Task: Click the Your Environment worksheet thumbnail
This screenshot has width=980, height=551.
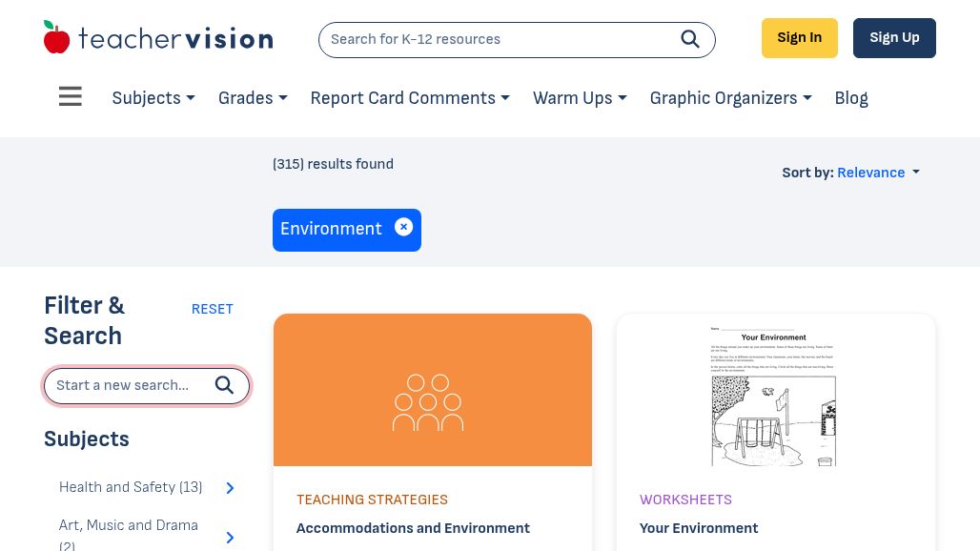Action: [774, 396]
